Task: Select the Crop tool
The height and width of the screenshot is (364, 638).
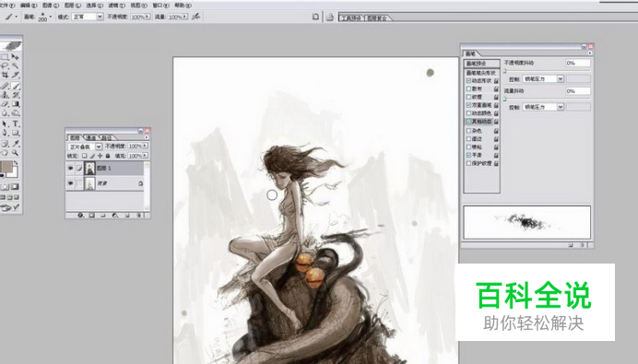Action: coord(5,75)
